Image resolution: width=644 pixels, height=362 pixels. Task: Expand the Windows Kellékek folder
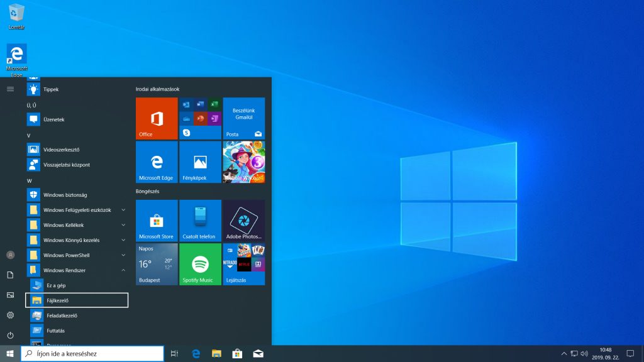coord(77,226)
